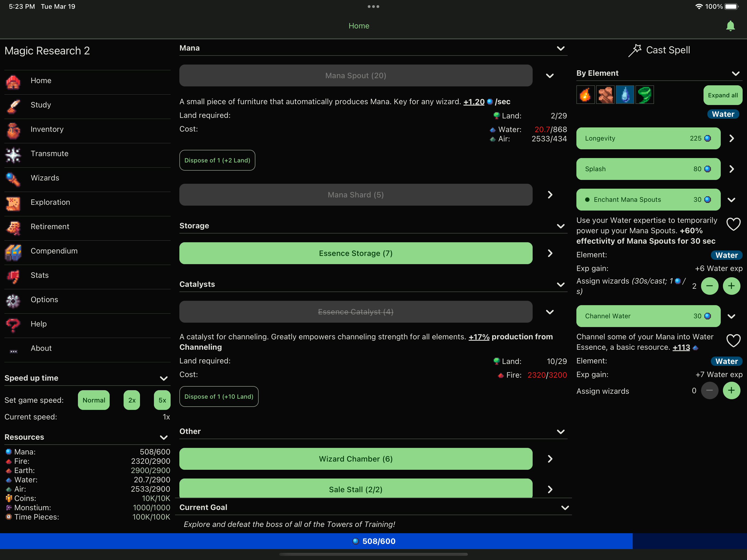747x560 pixels.
Task: Click the Stats icon
Action: click(13, 277)
